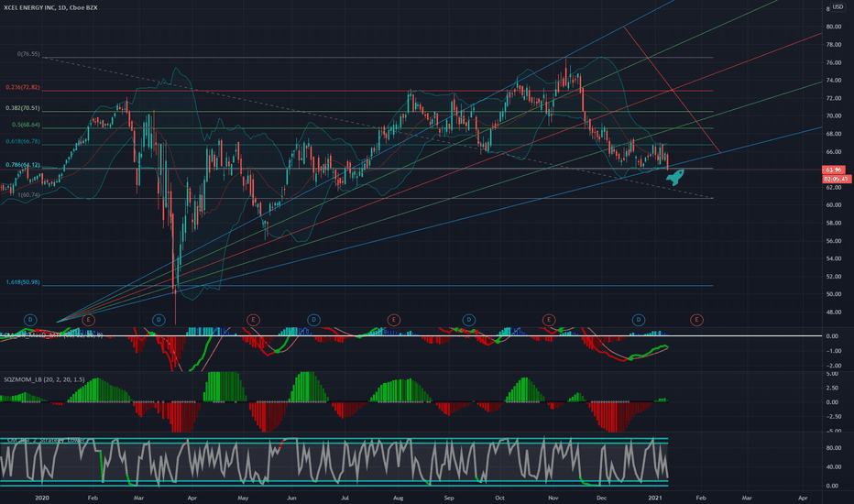Screen dimensions: 854x504
Task: Click the Aug label on the time axis
Action: pos(398,498)
